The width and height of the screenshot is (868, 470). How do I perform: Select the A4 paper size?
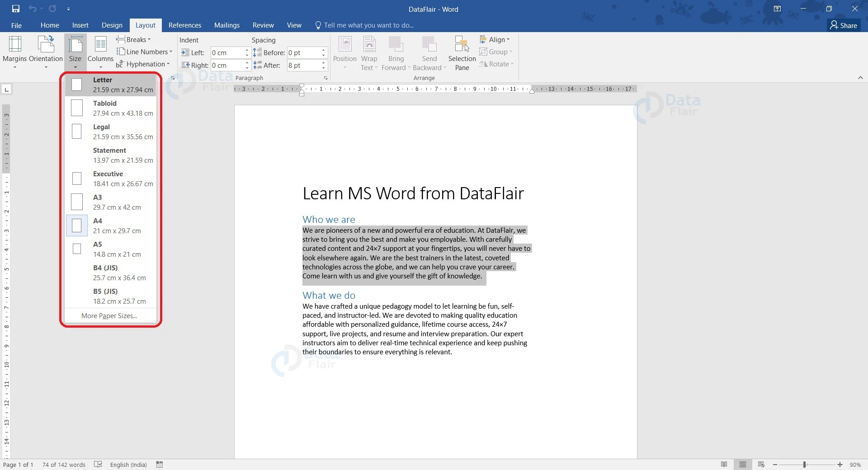click(x=111, y=226)
